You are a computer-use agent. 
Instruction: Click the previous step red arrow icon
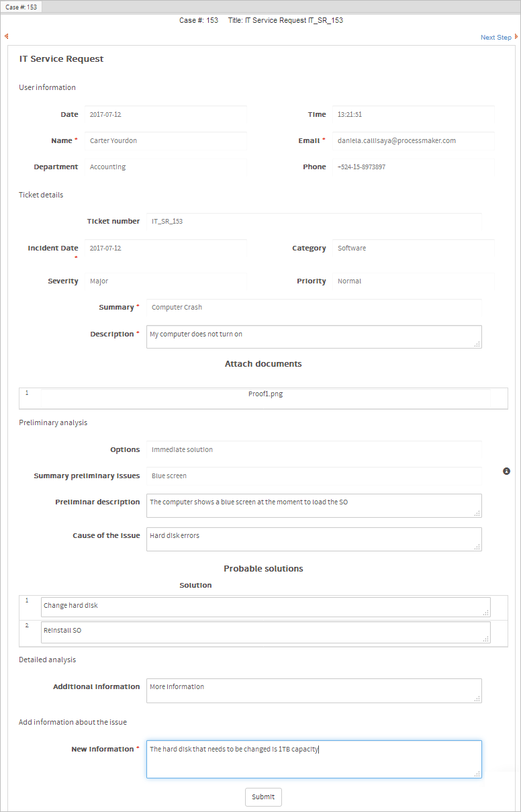[6, 37]
